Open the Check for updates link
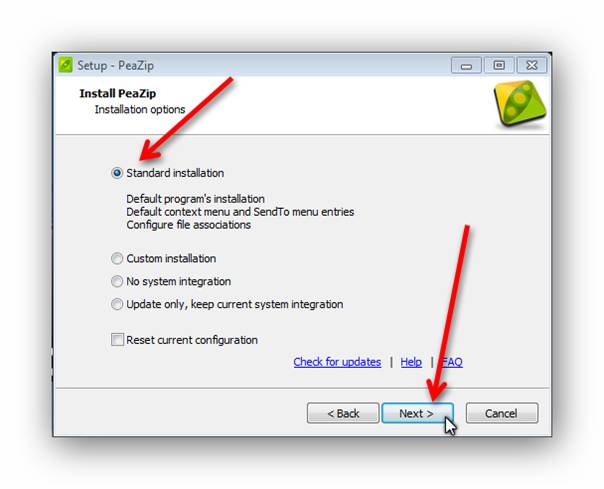Viewport: 604px width, 489px height. coord(337,362)
